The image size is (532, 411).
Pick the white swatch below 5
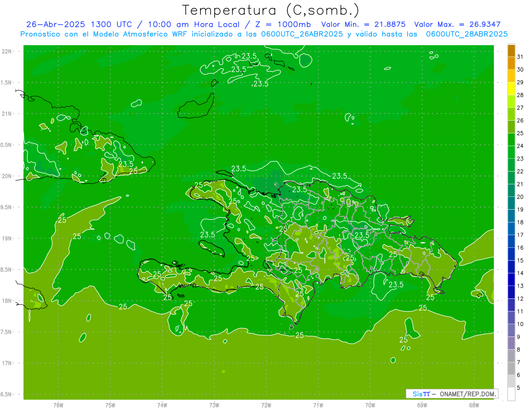click(511, 394)
